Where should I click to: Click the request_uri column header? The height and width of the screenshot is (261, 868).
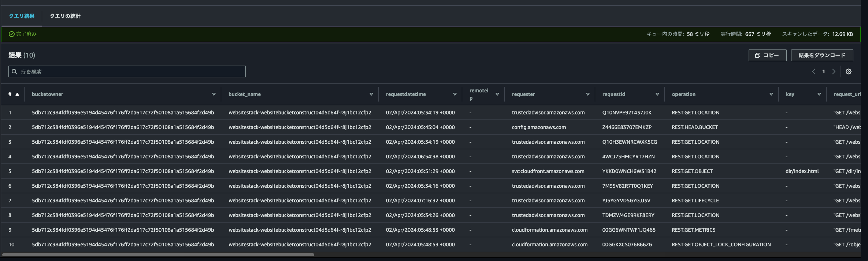847,94
